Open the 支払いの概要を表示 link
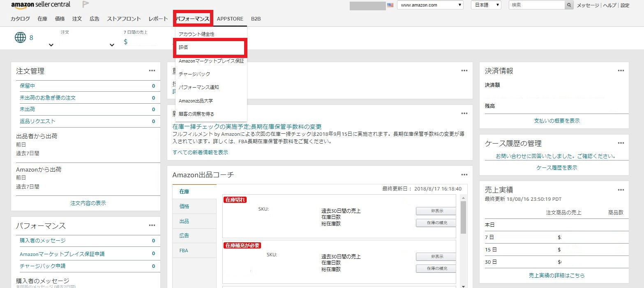Screen dimensions: 644x288 pyautogui.click(x=556, y=121)
